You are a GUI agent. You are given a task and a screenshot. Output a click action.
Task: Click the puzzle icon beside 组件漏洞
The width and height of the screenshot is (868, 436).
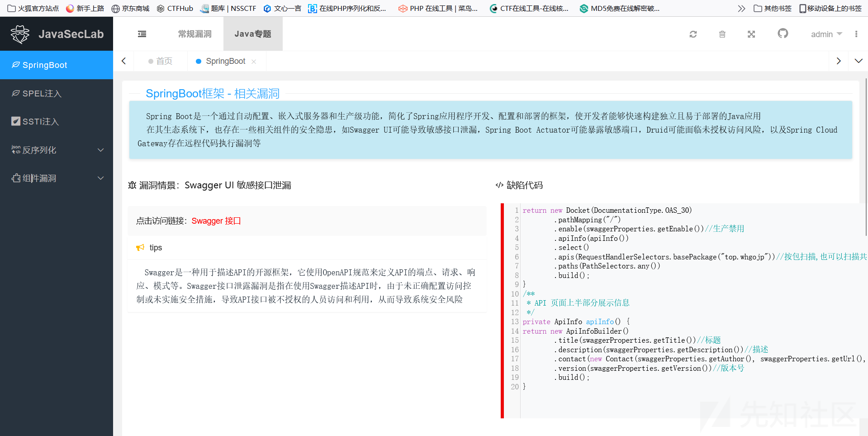pos(16,178)
